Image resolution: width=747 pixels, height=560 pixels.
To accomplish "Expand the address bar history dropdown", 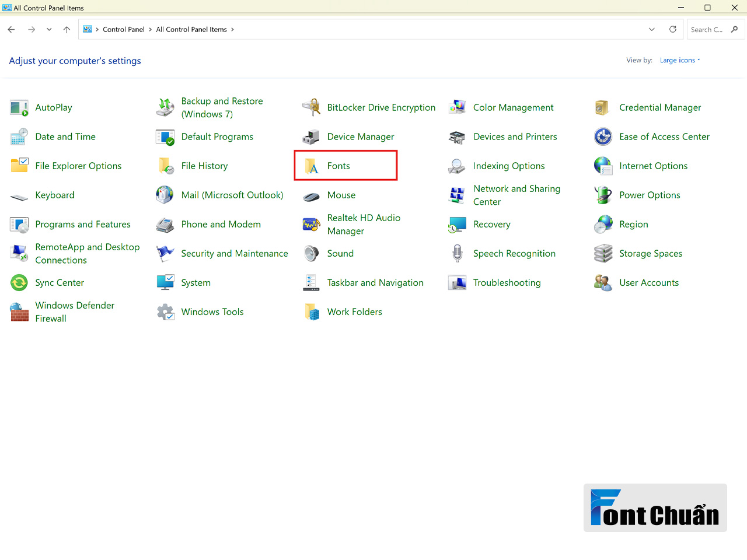I will click(x=652, y=29).
